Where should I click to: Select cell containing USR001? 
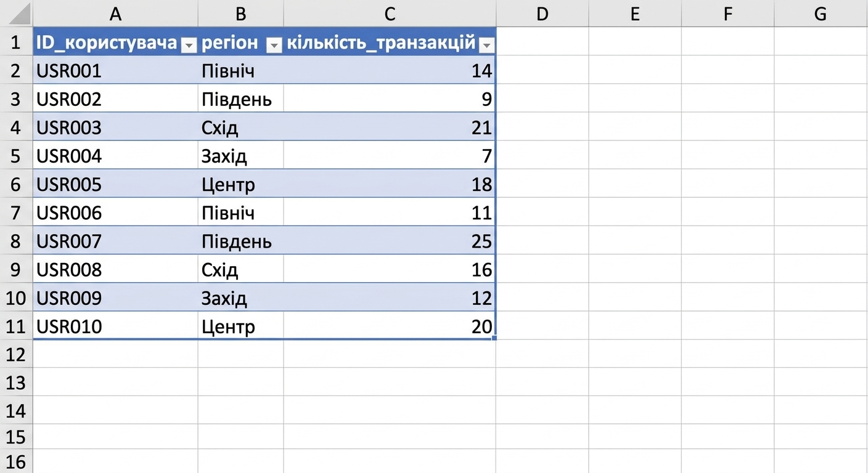[115, 71]
